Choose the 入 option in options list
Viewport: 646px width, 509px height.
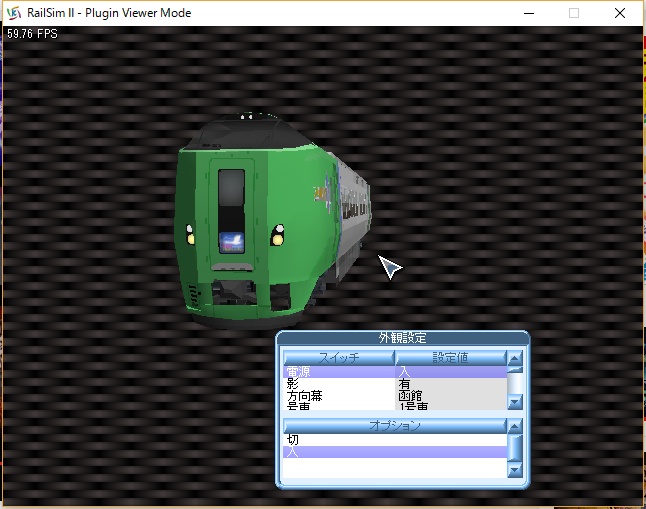click(x=395, y=452)
